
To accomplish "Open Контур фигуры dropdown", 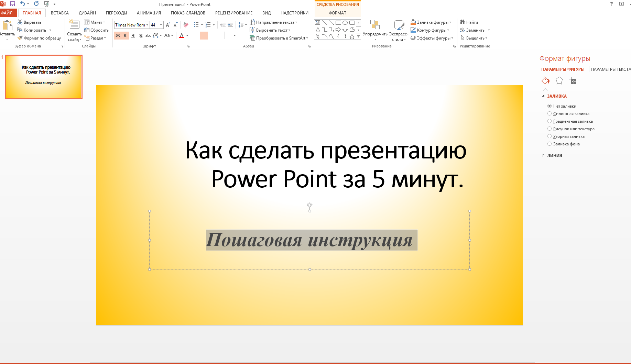I will point(430,30).
